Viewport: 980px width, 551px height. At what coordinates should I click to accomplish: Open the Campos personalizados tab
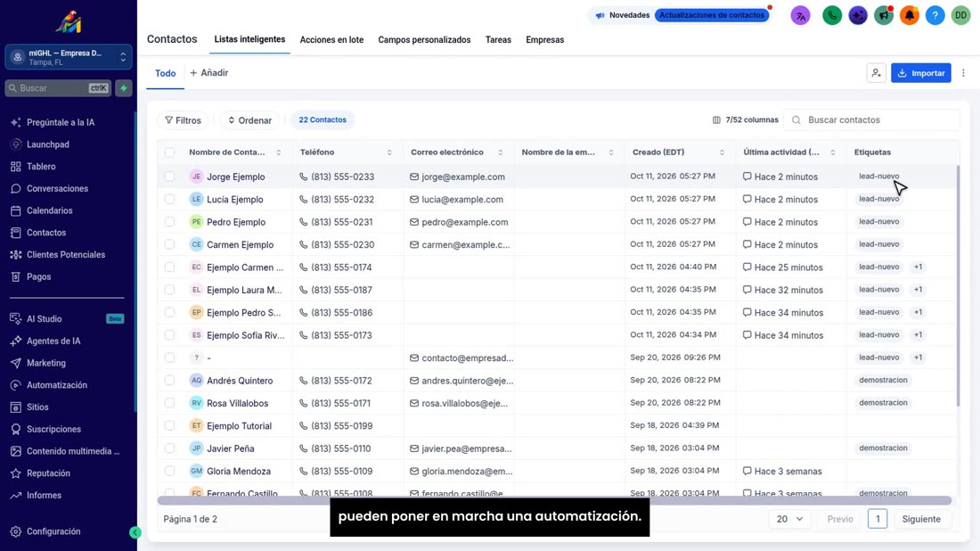pyautogui.click(x=424, y=39)
